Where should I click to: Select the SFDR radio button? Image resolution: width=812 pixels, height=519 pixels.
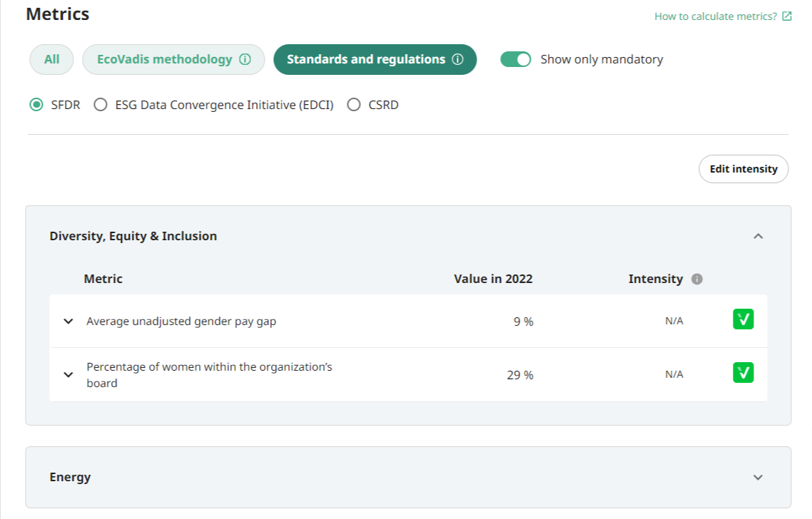(x=36, y=105)
